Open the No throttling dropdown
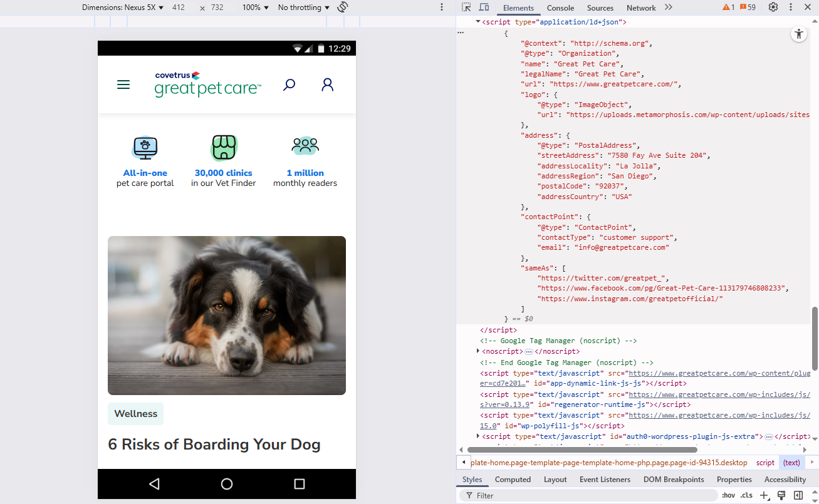This screenshot has width=819, height=504. point(304,8)
